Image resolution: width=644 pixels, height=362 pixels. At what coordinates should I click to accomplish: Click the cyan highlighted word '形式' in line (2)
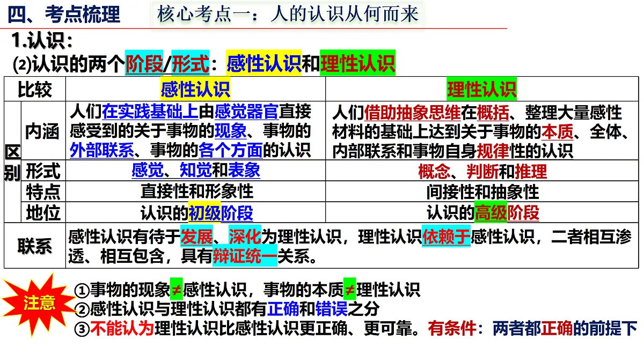[x=191, y=64]
